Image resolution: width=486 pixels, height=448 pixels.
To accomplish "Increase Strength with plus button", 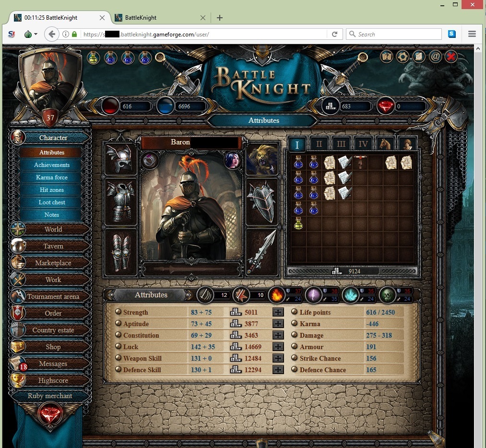I will tap(278, 312).
